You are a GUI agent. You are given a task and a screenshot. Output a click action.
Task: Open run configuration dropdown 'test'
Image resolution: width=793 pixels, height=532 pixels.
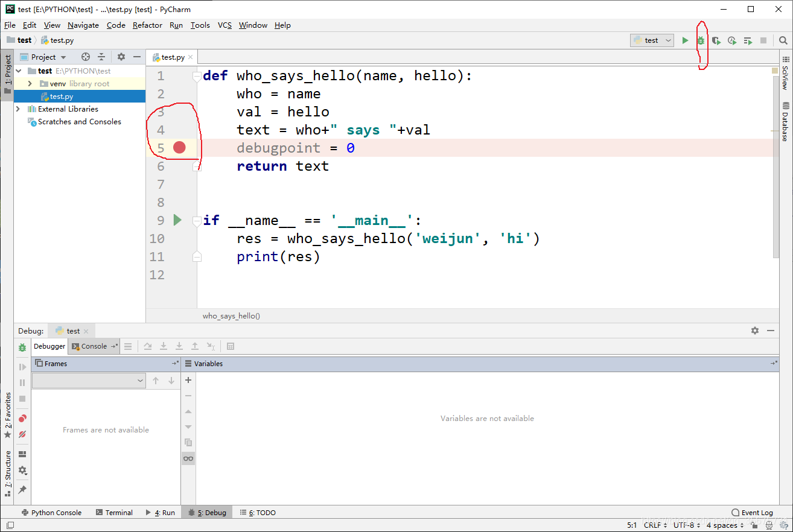pos(652,40)
